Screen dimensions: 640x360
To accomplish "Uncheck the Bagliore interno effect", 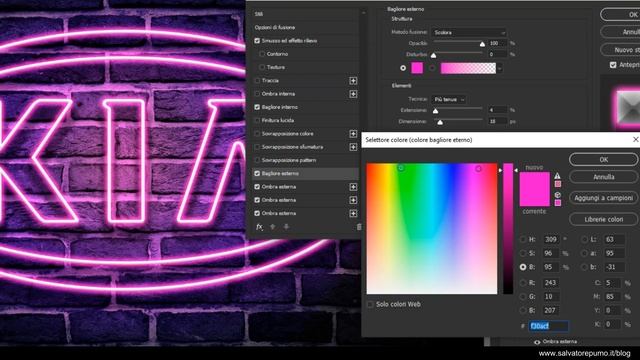I will click(x=257, y=107).
